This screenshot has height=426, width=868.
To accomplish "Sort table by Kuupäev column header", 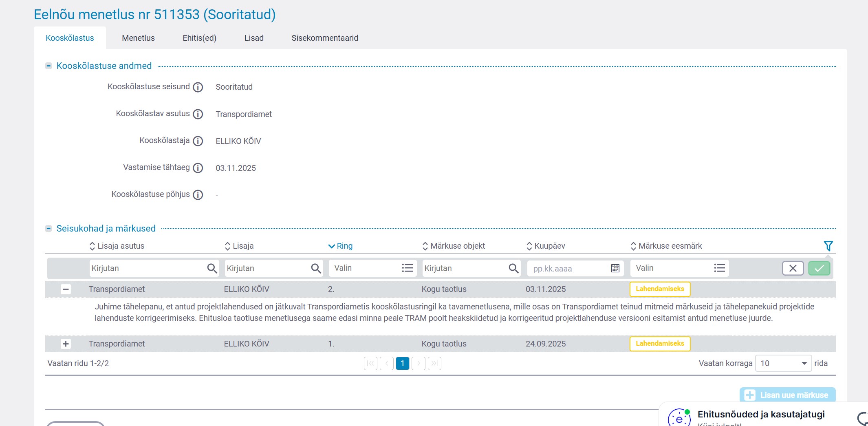I will point(549,246).
